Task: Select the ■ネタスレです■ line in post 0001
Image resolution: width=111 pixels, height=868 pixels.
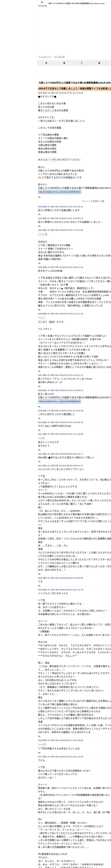Action: 47,96
